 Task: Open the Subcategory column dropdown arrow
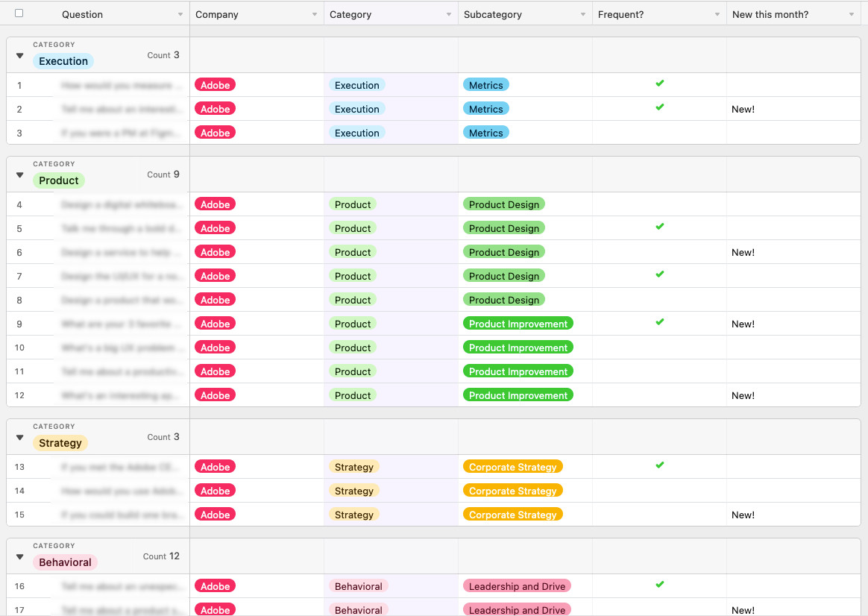(x=583, y=14)
